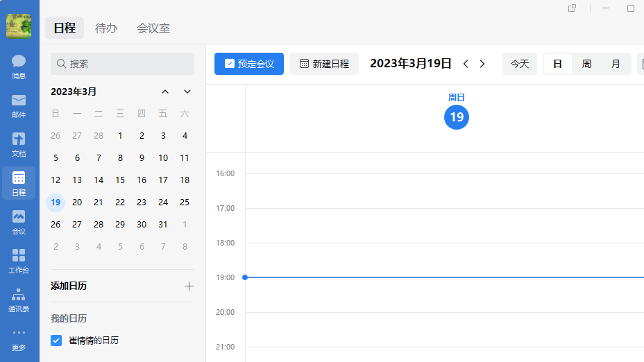644x362 pixels.
Task: Go to previous month in mini calendar
Action: [x=165, y=92]
